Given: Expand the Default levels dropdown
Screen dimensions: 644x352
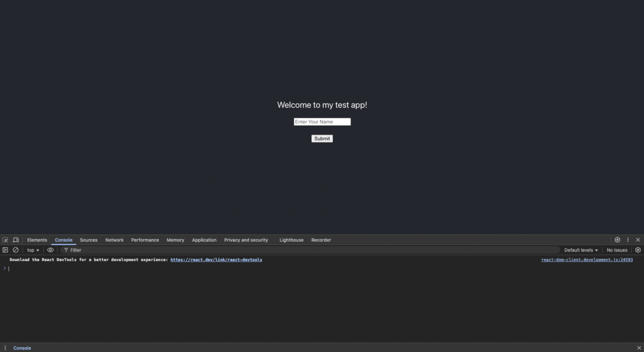Looking at the screenshot, I should pos(580,249).
